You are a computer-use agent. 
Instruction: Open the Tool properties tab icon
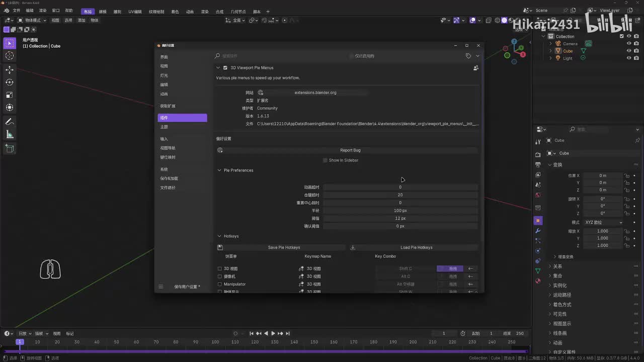(538, 142)
